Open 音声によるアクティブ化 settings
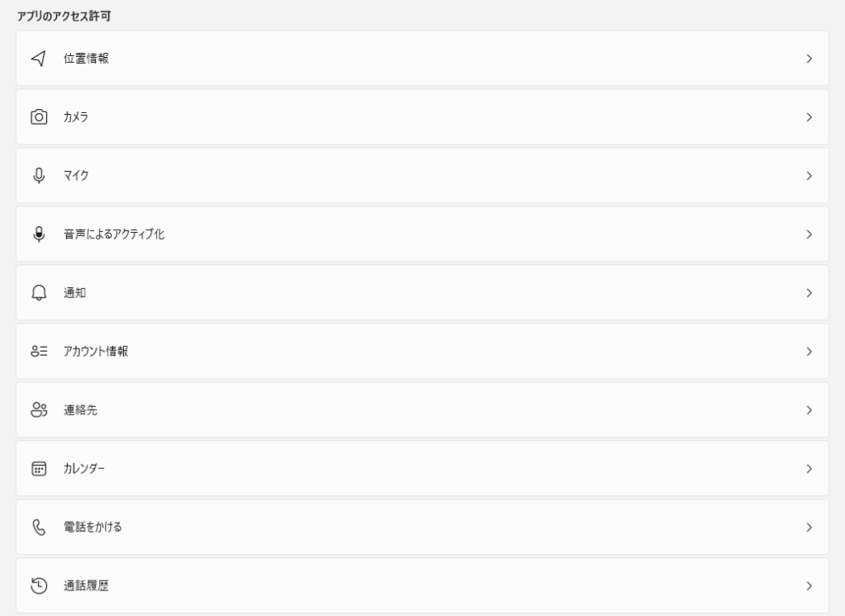Image resolution: width=845 pixels, height=616 pixels. click(114, 235)
